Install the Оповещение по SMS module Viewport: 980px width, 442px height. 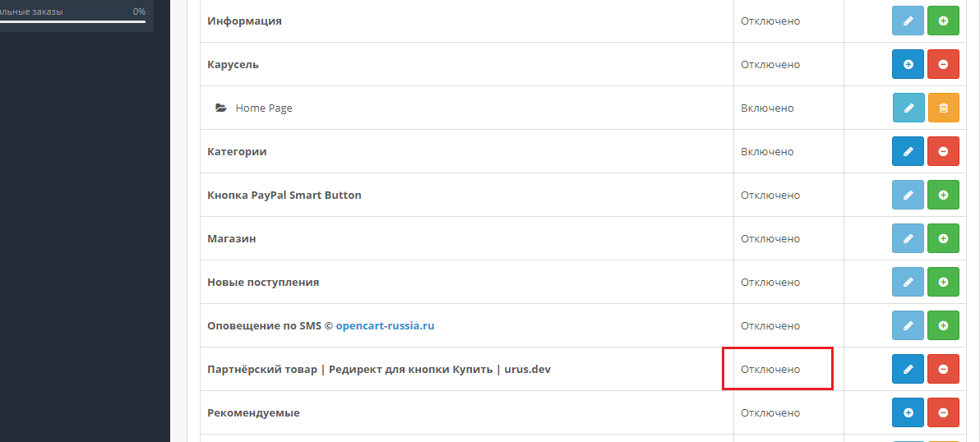tap(943, 325)
